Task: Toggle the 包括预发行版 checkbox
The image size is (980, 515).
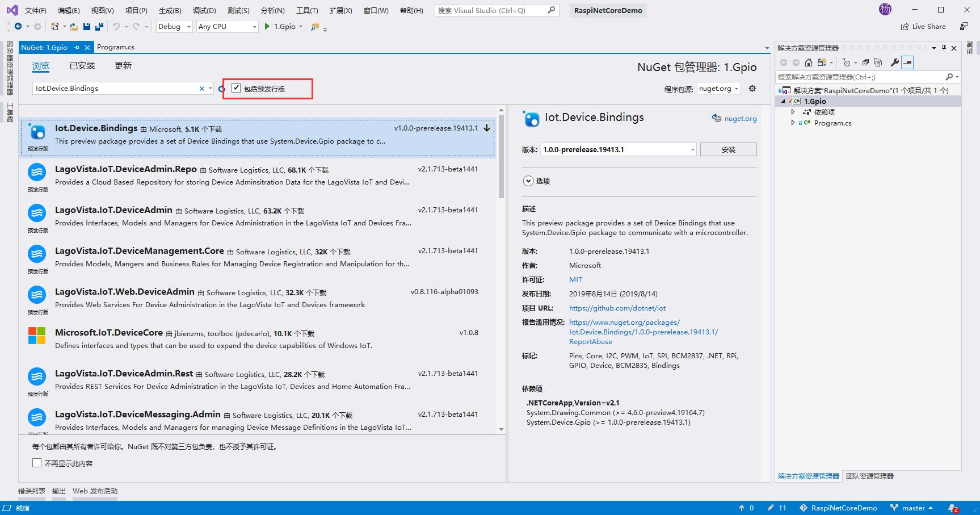Action: click(x=236, y=89)
